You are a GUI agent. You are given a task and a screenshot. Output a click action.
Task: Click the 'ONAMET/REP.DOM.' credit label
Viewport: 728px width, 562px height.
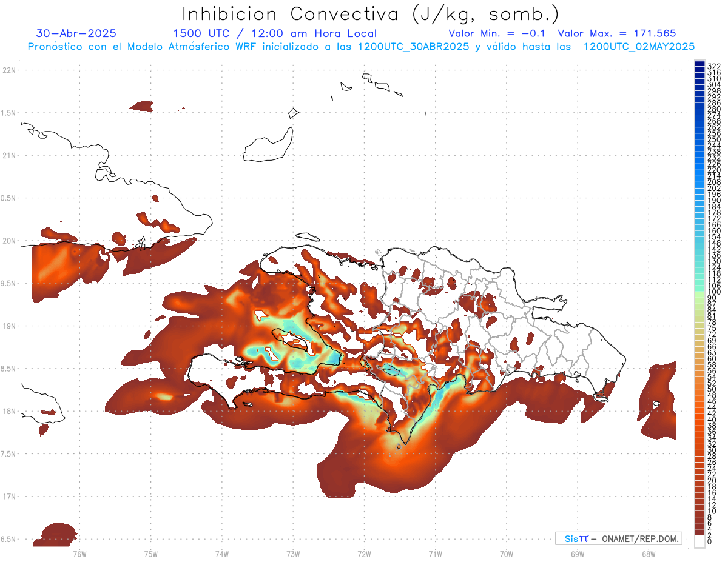coord(641,538)
